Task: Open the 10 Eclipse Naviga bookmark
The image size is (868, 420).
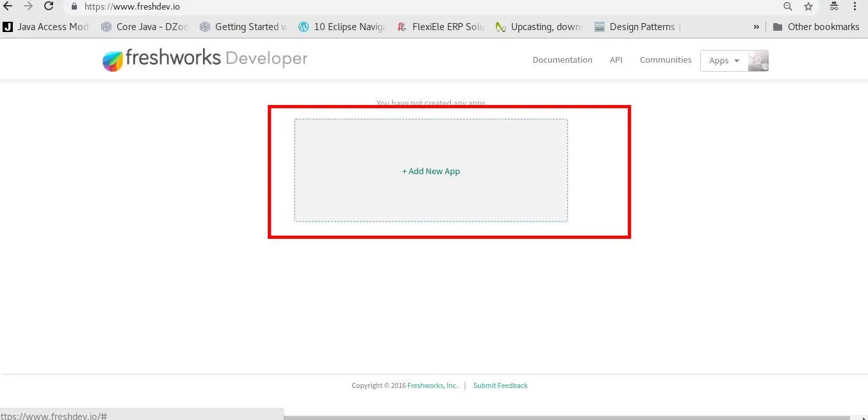Action: click(x=342, y=27)
